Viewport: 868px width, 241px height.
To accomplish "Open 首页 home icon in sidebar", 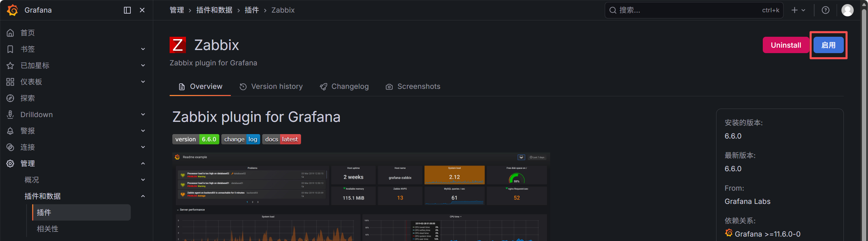I will pyautogui.click(x=10, y=33).
